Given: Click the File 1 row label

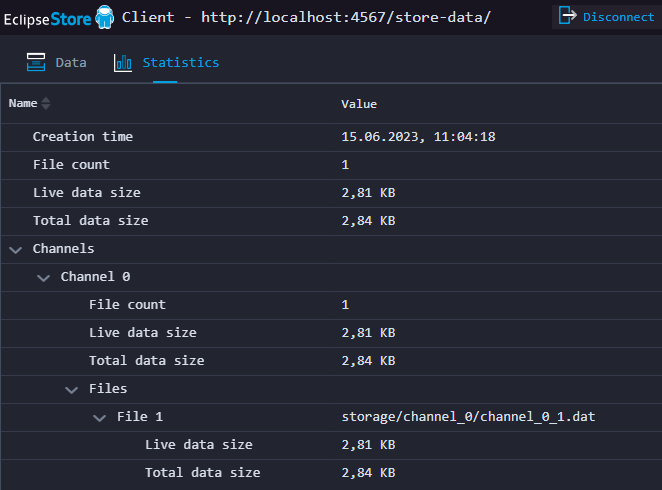Looking at the screenshot, I should click(140, 417).
